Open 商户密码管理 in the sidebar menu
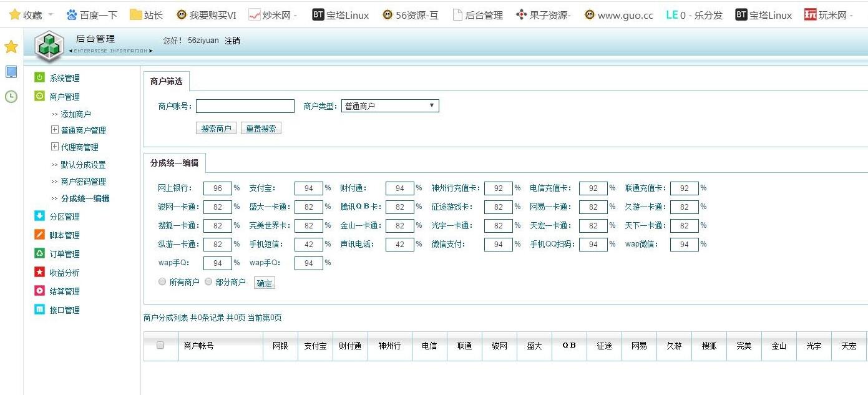Screen dimensions: 868x395 tap(83, 182)
